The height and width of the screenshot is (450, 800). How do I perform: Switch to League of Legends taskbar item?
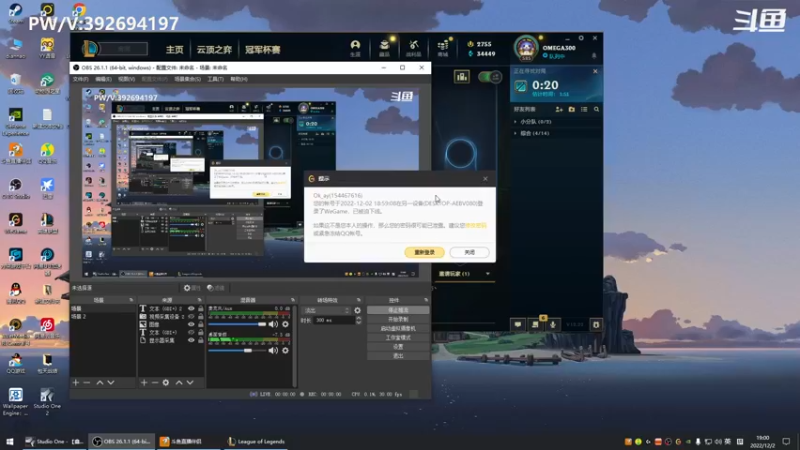(256, 442)
